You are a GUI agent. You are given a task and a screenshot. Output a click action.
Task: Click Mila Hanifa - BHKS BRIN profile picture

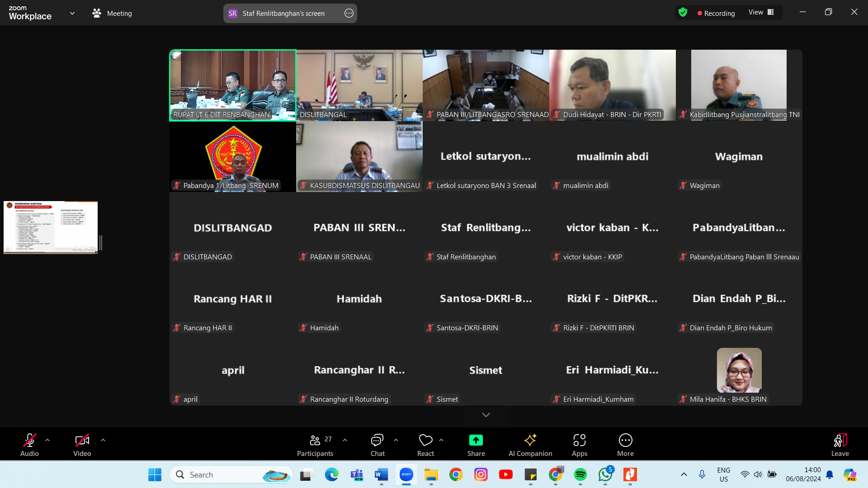point(739,370)
